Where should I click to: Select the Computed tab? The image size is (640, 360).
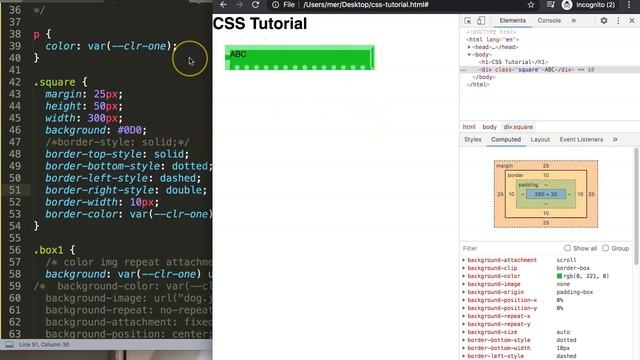pos(506,140)
